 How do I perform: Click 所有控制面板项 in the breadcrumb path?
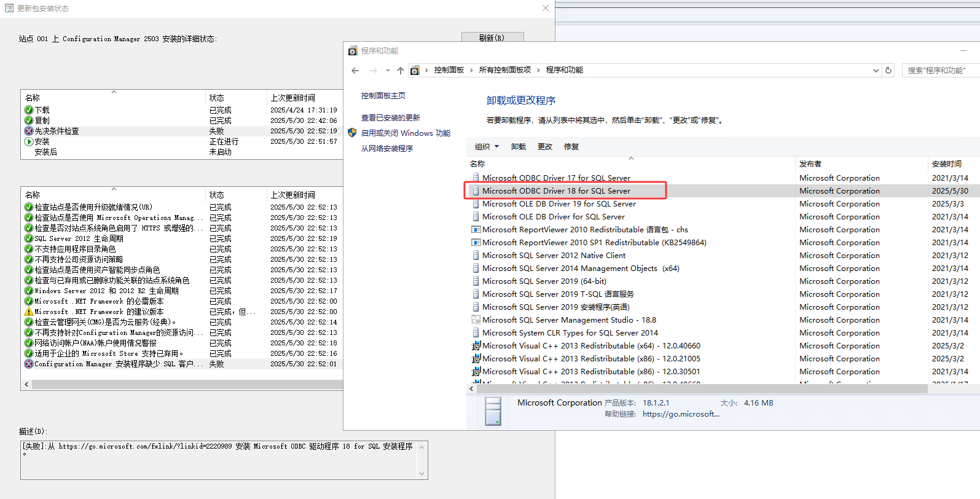point(504,70)
